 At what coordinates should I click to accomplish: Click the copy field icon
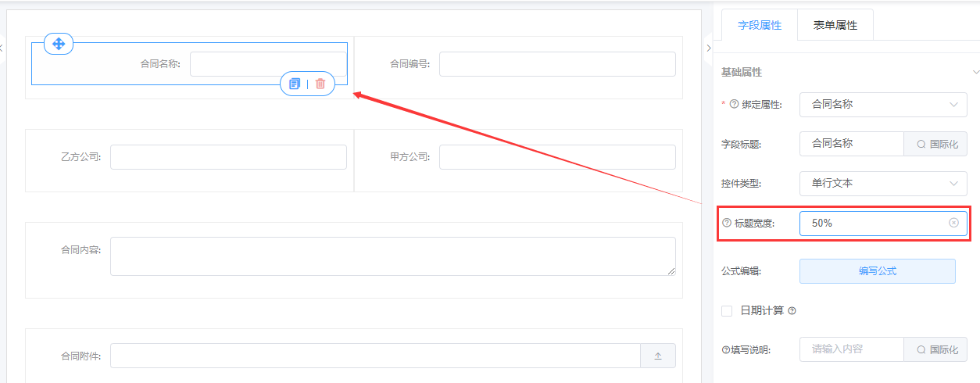point(295,84)
